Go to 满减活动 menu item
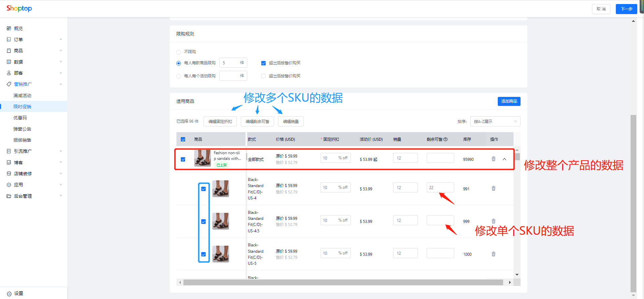This screenshot has height=299, width=644. coord(22,96)
